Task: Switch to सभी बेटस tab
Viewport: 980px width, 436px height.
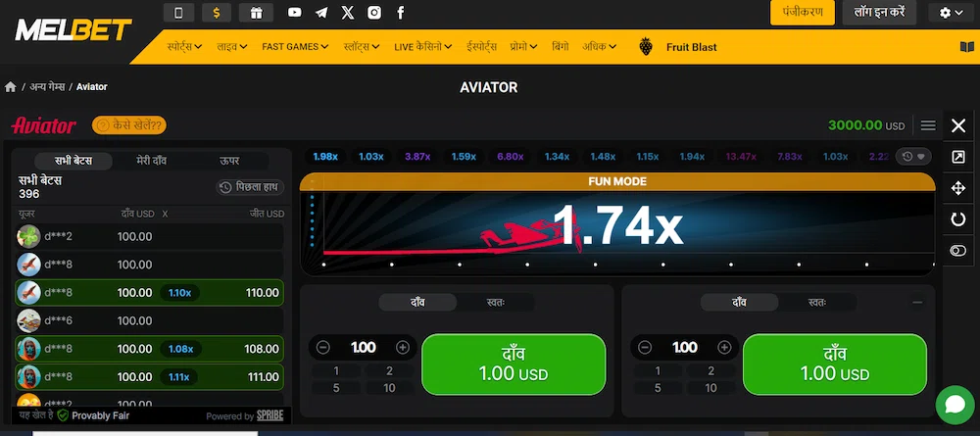Action: point(73,161)
